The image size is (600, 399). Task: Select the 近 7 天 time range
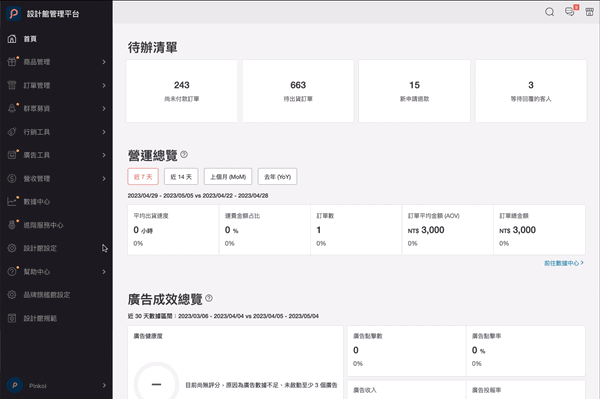(143, 177)
